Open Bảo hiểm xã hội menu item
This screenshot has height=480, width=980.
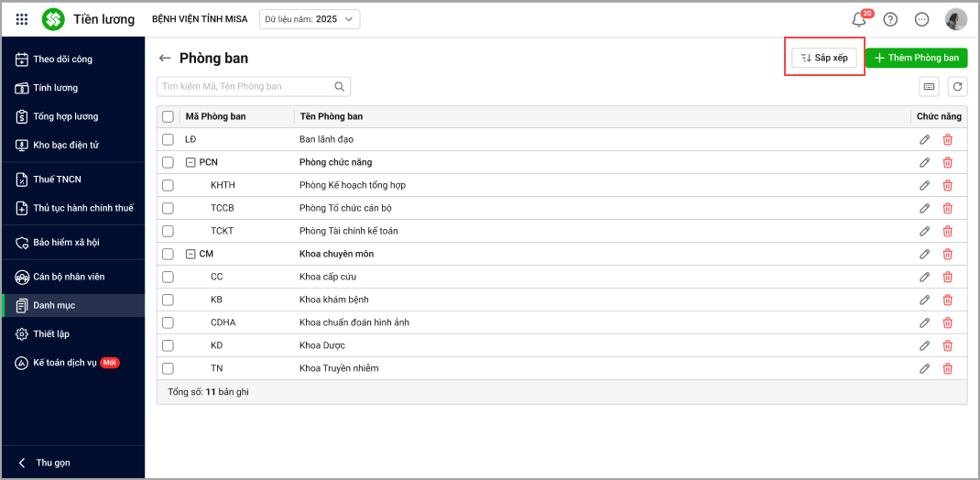point(66,243)
